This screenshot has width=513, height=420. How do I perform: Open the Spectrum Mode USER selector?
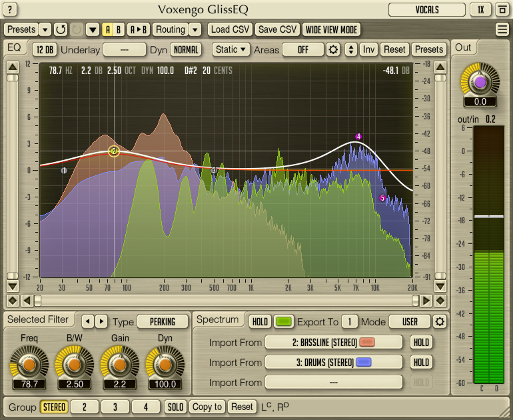tap(410, 322)
